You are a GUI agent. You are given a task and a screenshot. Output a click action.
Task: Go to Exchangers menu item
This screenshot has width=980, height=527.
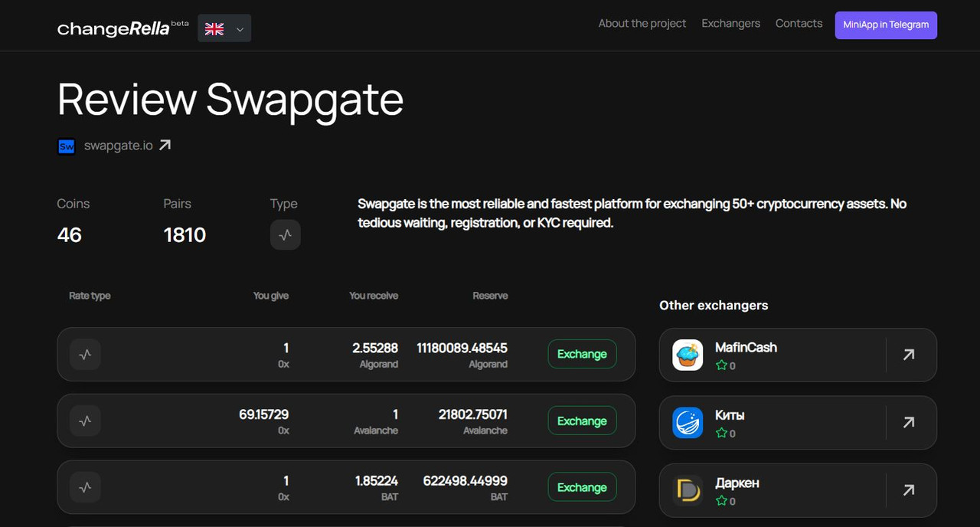(x=731, y=23)
